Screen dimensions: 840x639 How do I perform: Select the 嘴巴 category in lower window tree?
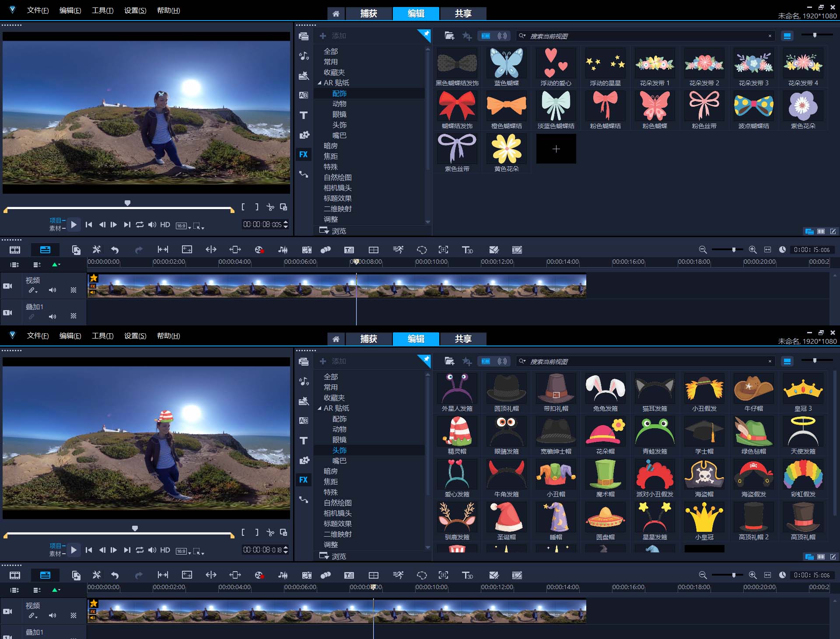[339, 461]
